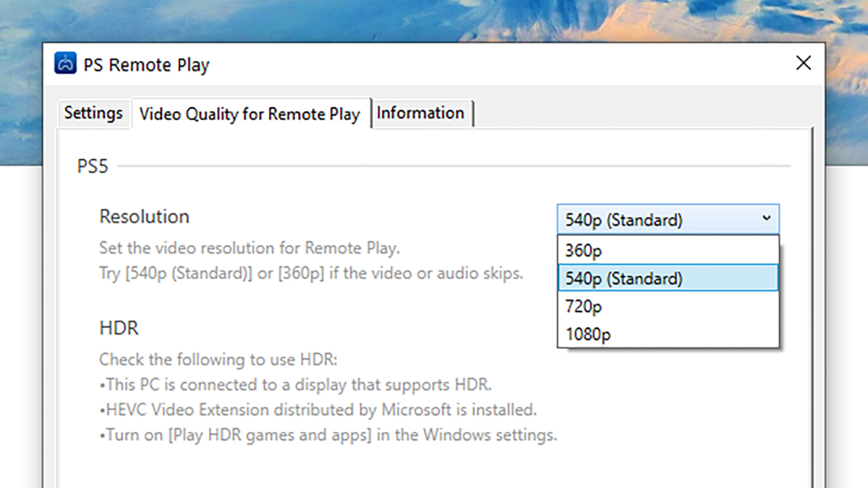Close the PS Remote Play window

pos(803,63)
